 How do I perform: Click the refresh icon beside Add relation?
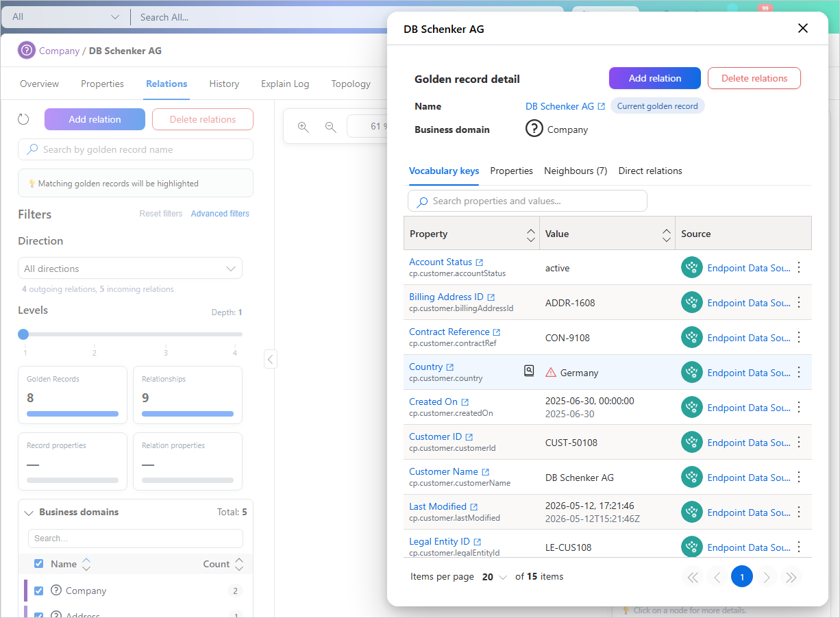click(23, 119)
